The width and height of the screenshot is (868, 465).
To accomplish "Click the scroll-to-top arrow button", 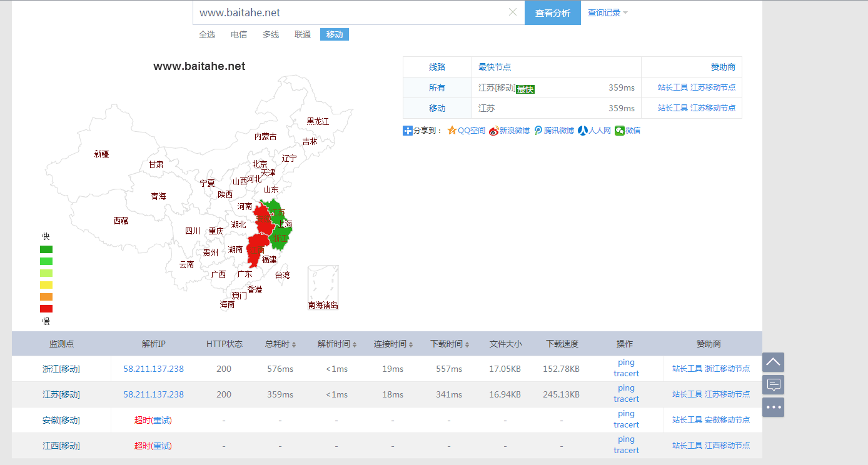I will (773, 362).
